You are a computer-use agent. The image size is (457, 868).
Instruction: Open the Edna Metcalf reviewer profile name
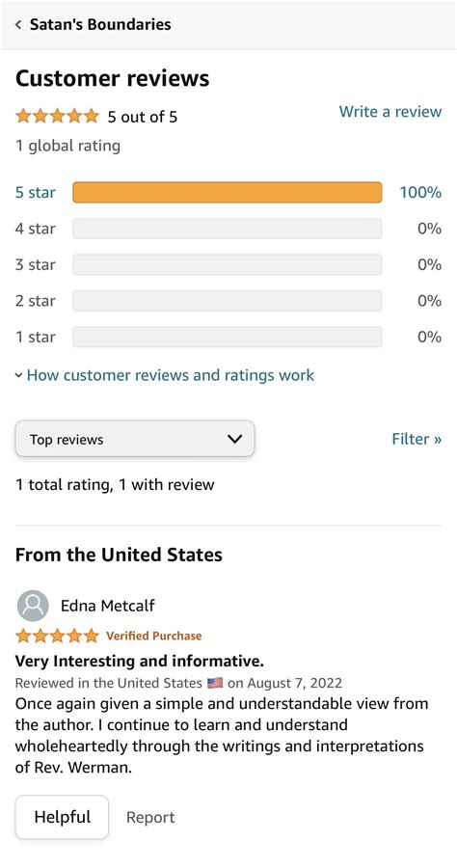[x=108, y=606]
